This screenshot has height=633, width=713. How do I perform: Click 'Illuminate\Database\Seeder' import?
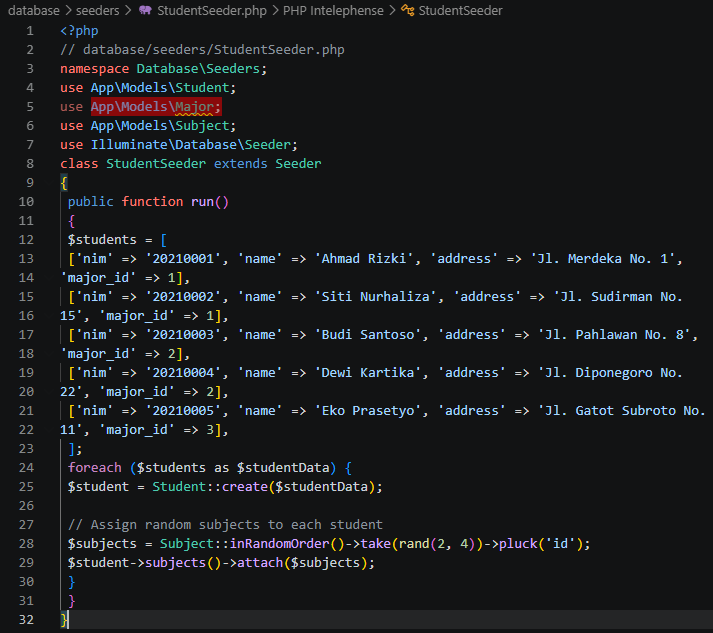tap(191, 145)
